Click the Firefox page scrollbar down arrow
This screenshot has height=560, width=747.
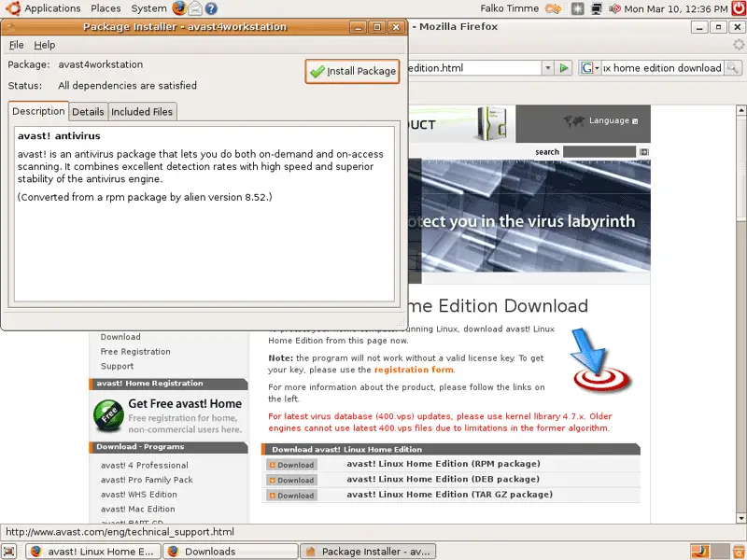click(x=740, y=518)
